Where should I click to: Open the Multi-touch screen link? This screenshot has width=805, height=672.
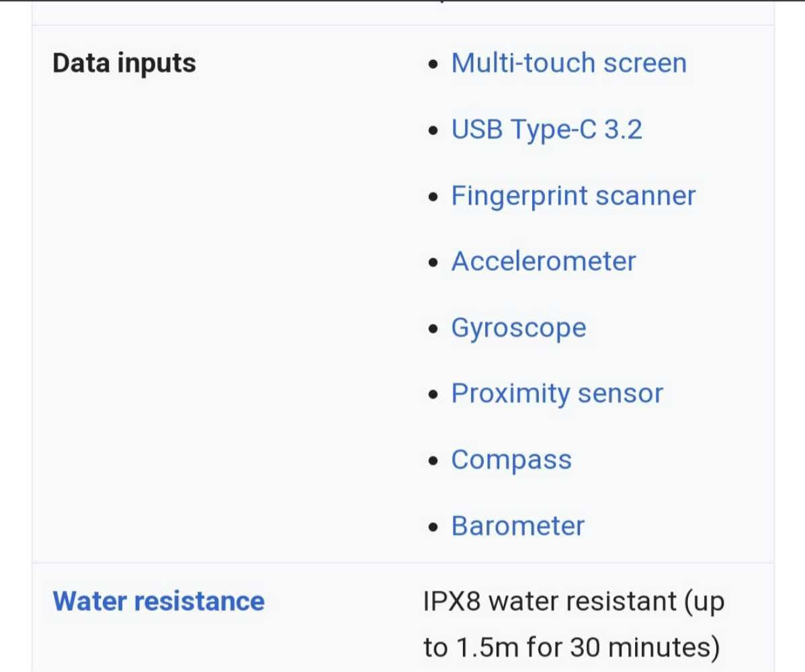click(x=568, y=63)
